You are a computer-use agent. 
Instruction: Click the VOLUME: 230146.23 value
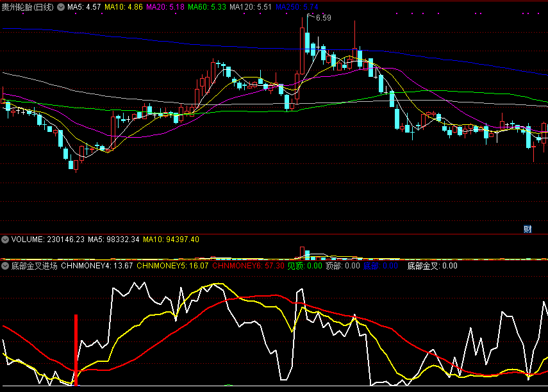click(x=48, y=240)
